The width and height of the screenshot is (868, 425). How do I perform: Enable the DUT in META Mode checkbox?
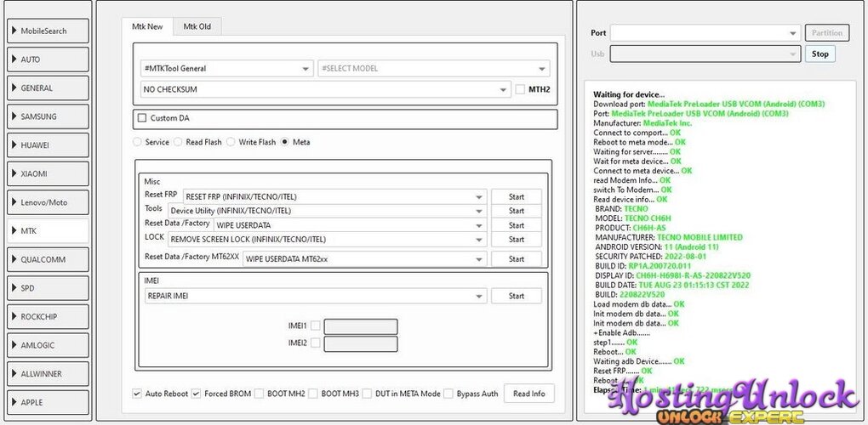coord(367,394)
